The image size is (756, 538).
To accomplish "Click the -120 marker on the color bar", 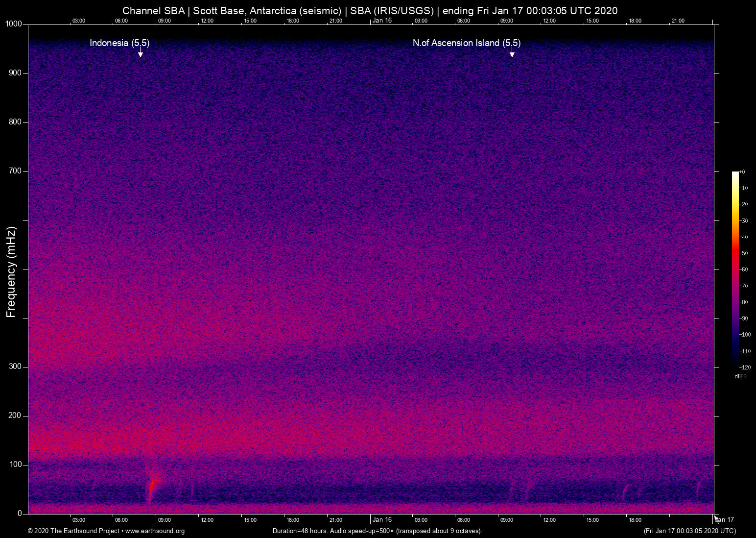I will [x=745, y=367].
